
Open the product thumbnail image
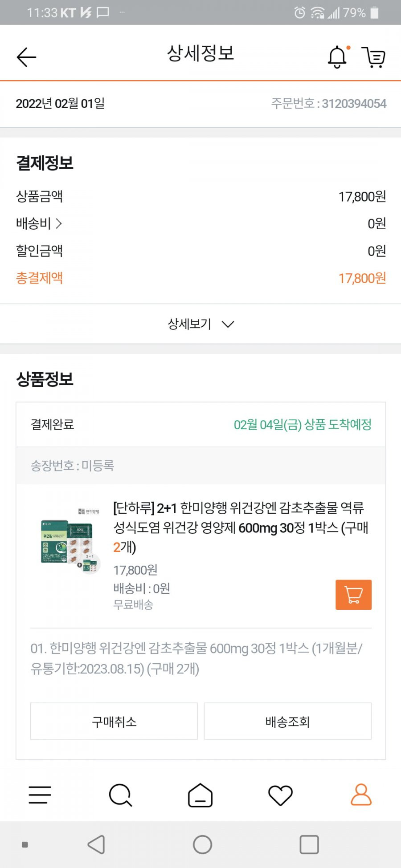(x=70, y=541)
